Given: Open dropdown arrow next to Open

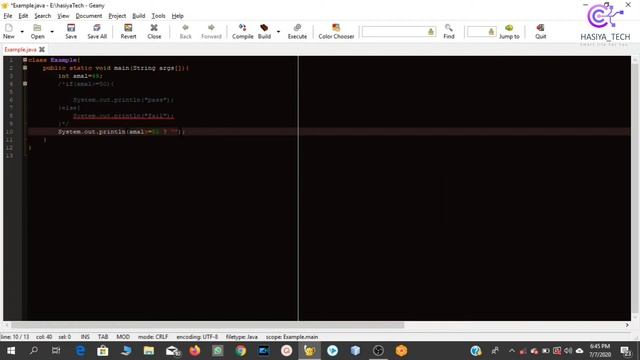Looking at the screenshot, I should 52,31.
